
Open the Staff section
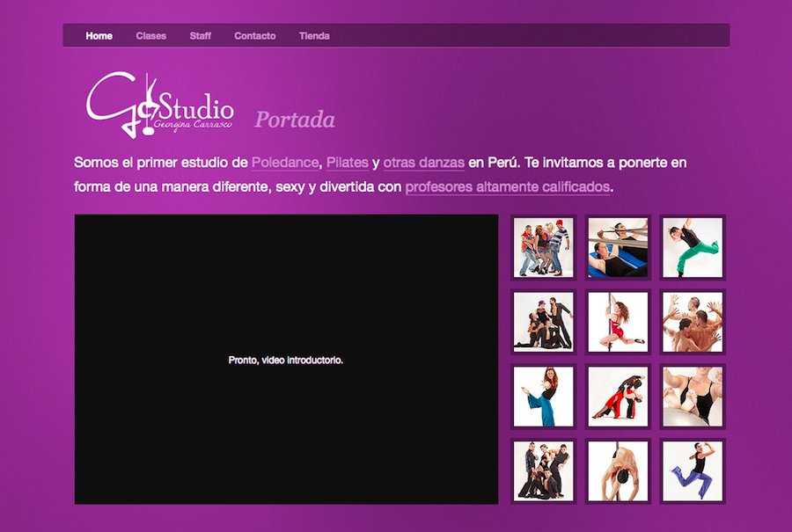[201, 36]
